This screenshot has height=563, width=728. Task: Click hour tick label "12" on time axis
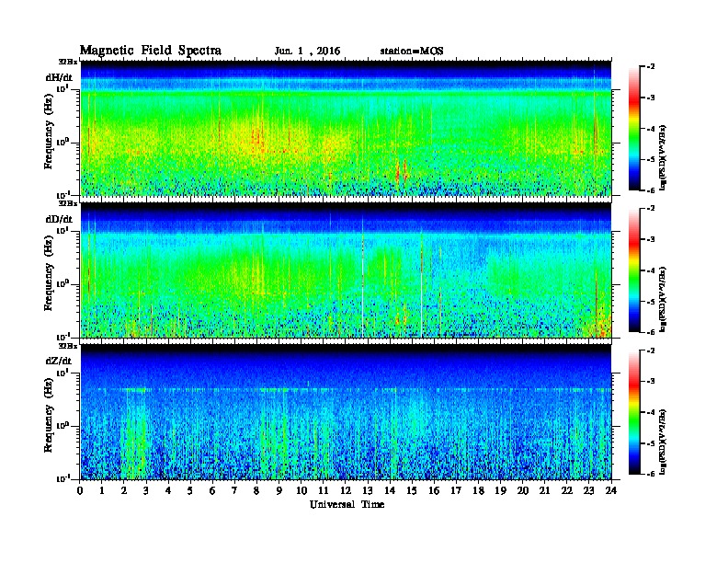point(346,490)
